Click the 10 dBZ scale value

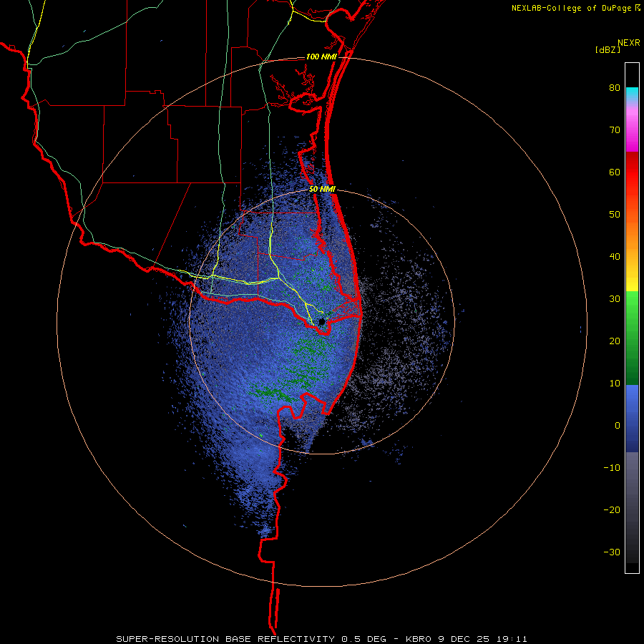615,384
